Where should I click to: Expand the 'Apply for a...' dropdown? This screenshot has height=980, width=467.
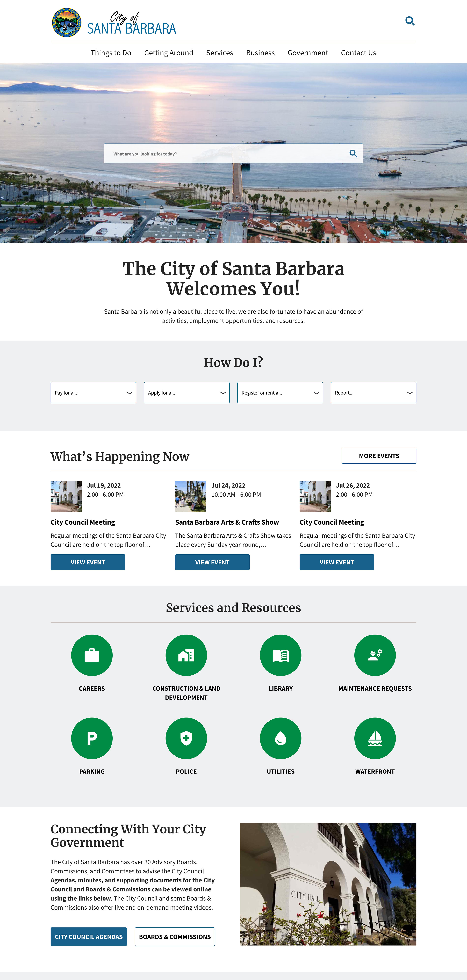coord(187,393)
